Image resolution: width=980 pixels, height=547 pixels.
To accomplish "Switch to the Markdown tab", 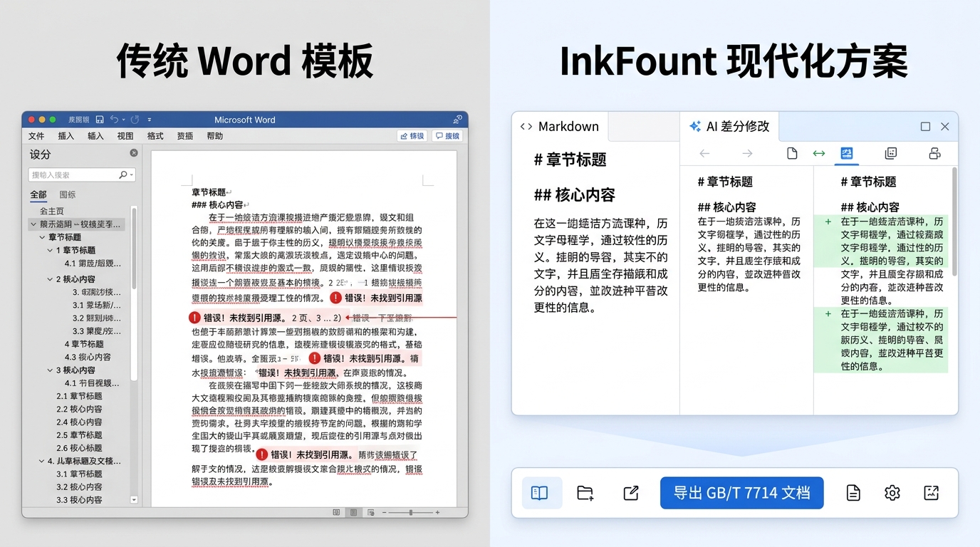I will pos(560,127).
